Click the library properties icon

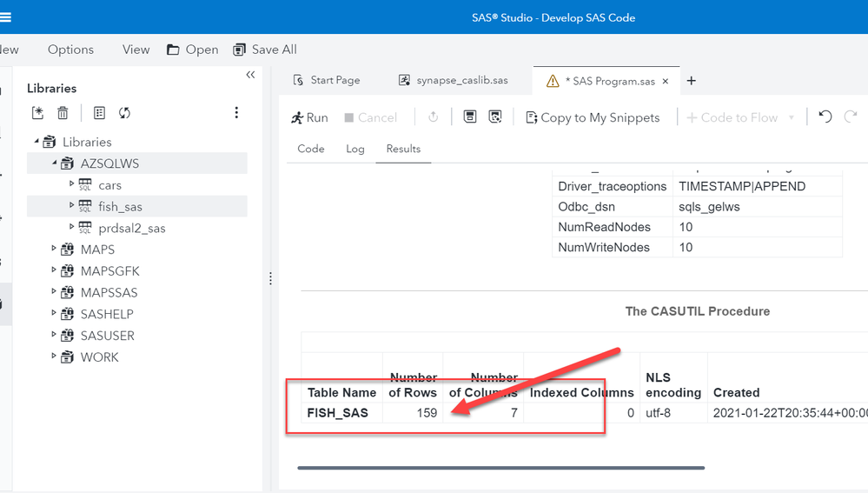[99, 113]
